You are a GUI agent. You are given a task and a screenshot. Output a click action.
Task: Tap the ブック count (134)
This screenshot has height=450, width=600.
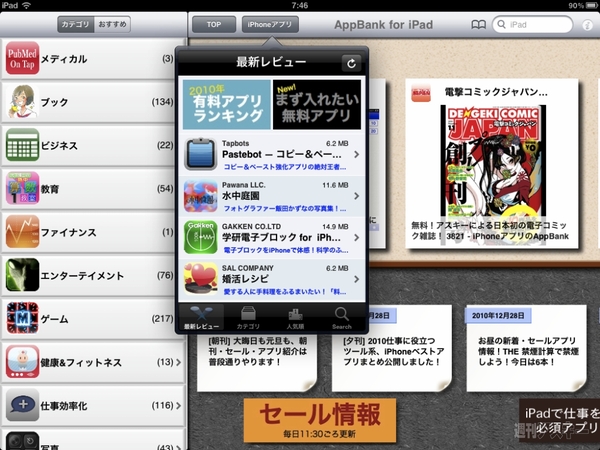point(163,102)
